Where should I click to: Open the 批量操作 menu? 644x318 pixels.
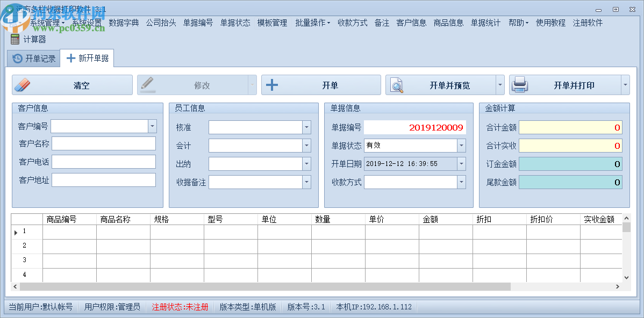(312, 23)
